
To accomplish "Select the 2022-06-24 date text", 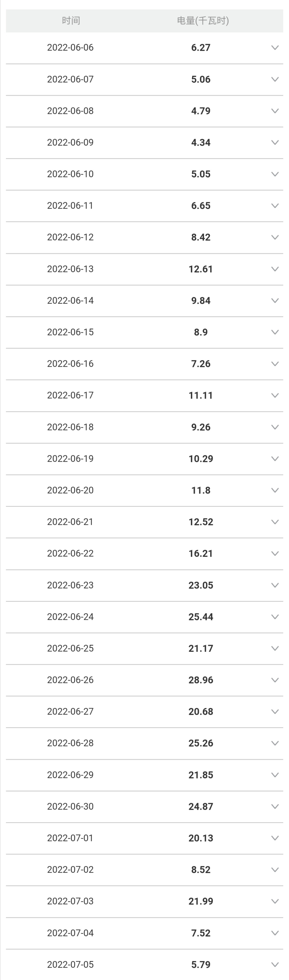I will pyautogui.click(x=70, y=617).
